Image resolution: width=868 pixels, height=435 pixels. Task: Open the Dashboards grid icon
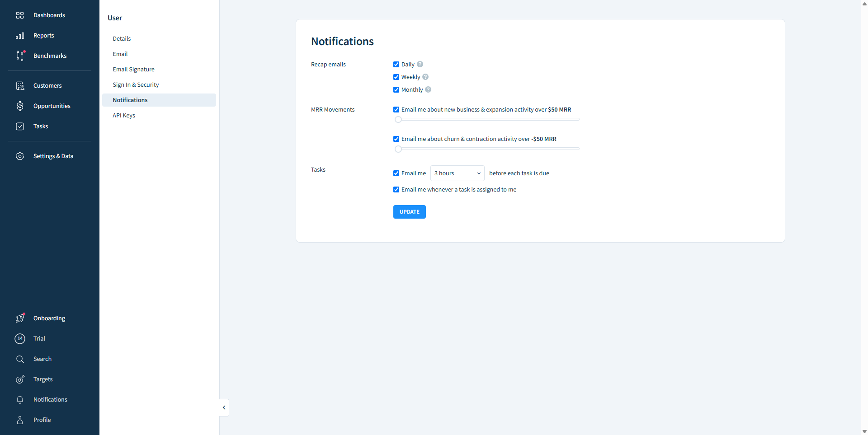(20, 15)
